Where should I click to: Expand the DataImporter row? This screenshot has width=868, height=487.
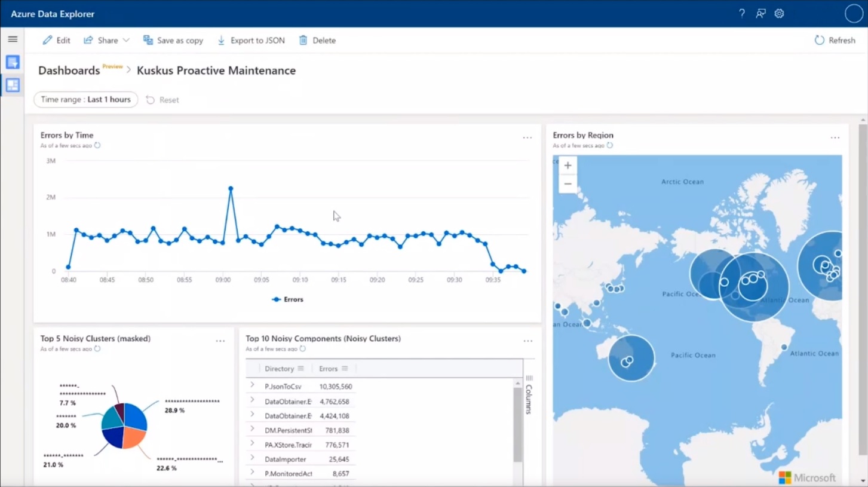pyautogui.click(x=252, y=458)
